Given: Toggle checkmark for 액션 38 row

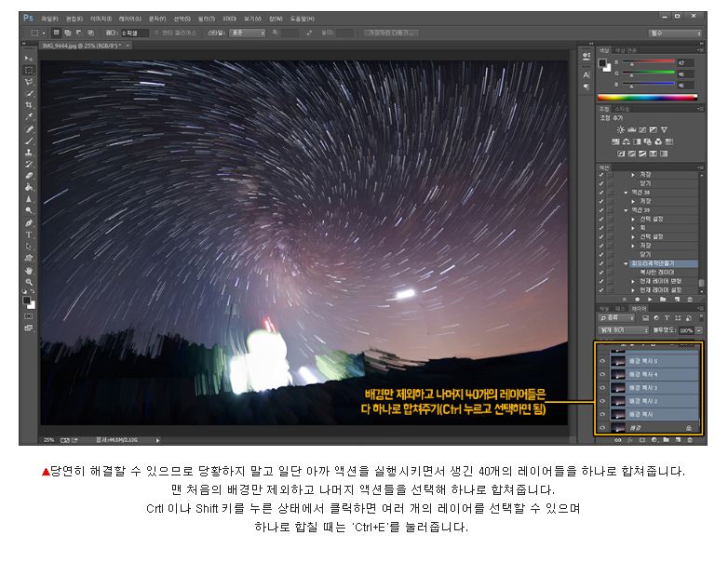Looking at the screenshot, I should pos(601,192).
